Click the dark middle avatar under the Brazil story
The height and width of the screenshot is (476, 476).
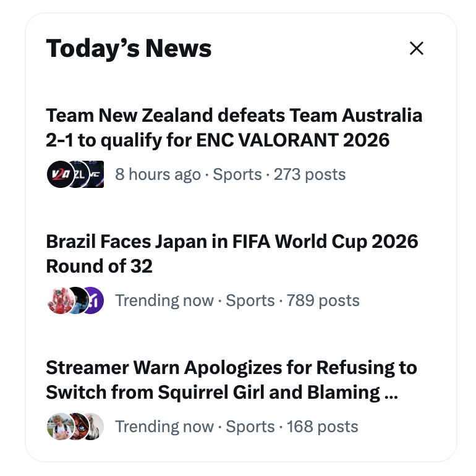[x=79, y=300]
